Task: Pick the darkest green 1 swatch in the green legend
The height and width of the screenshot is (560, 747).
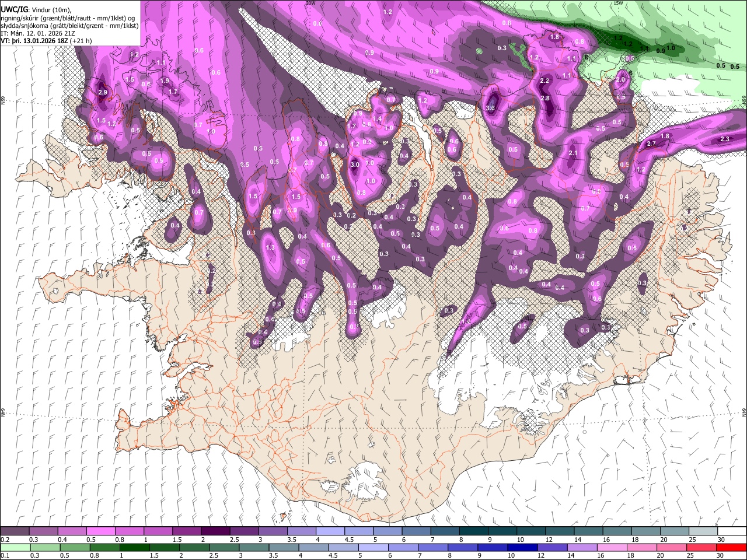Action: pyautogui.click(x=134, y=547)
